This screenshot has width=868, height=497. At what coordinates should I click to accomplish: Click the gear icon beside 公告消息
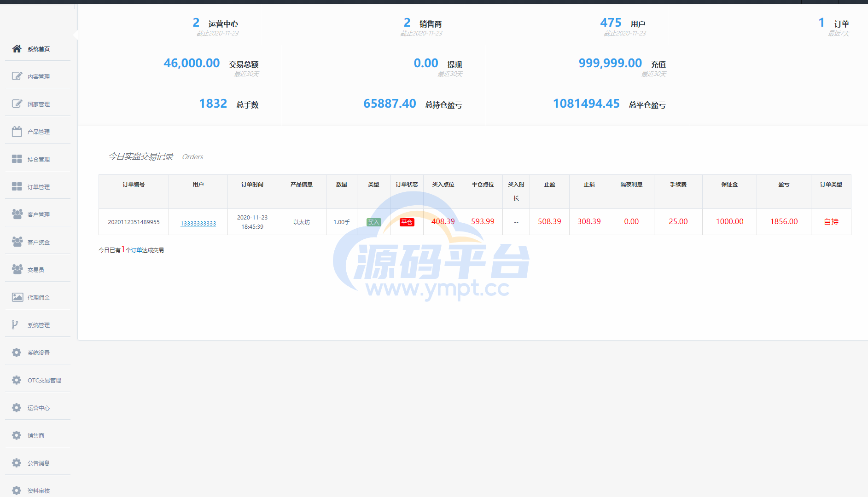pos(17,463)
